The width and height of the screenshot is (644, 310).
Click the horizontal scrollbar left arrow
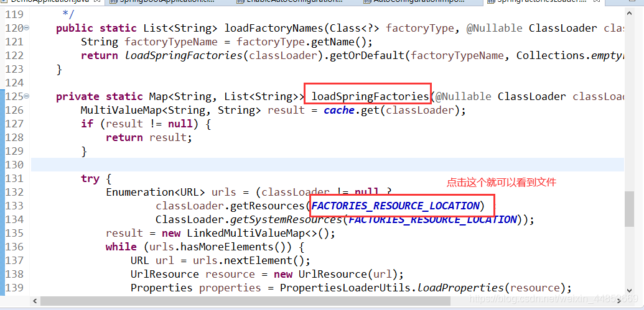click(35, 301)
